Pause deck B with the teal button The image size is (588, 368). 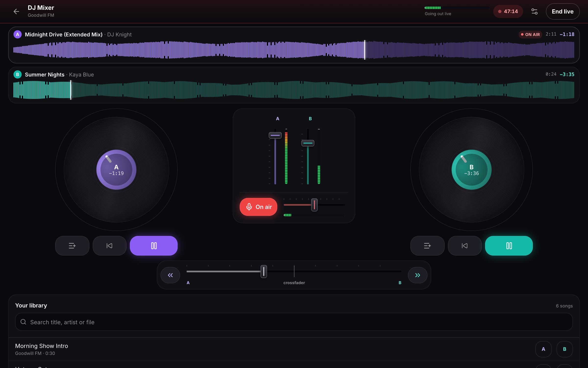pos(509,246)
